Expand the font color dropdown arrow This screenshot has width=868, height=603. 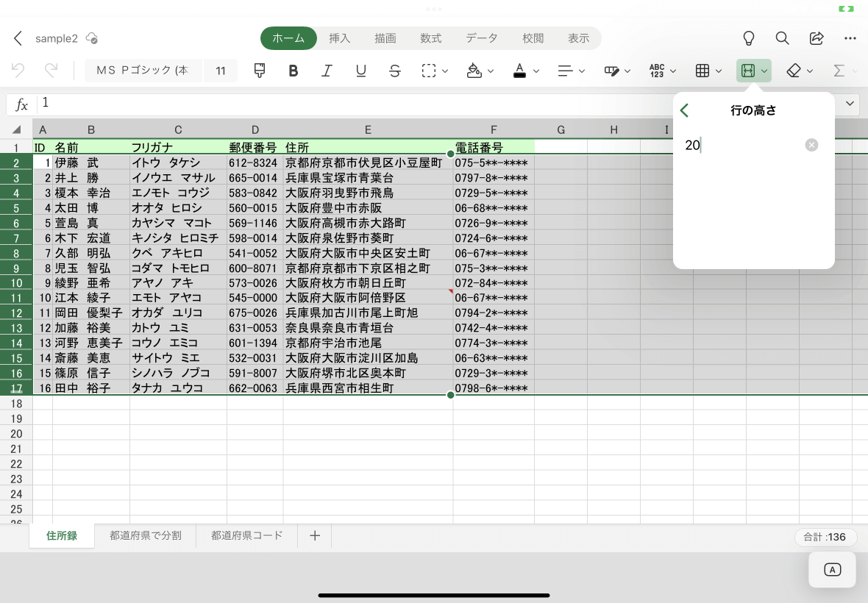pyautogui.click(x=536, y=71)
